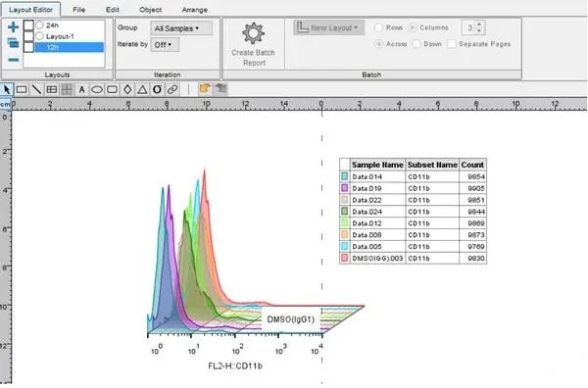Select the table insert tool
Viewport: 588px width, 388px height.
(51, 89)
